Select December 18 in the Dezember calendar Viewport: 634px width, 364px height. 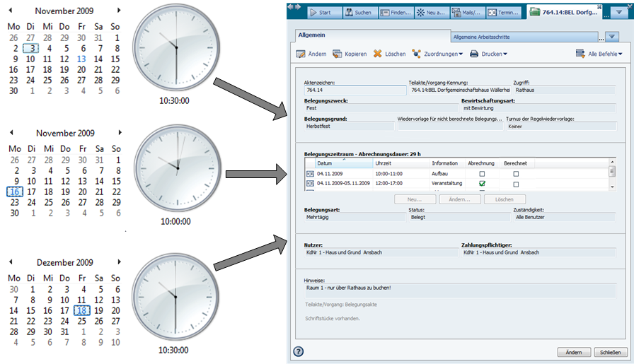tap(81, 310)
